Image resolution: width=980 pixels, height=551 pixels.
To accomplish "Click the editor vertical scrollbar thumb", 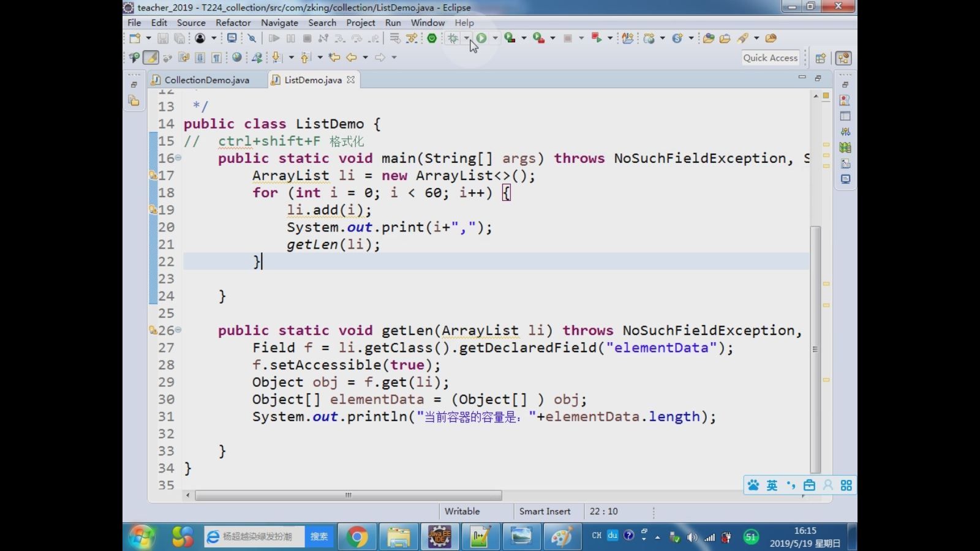I will coord(815,350).
